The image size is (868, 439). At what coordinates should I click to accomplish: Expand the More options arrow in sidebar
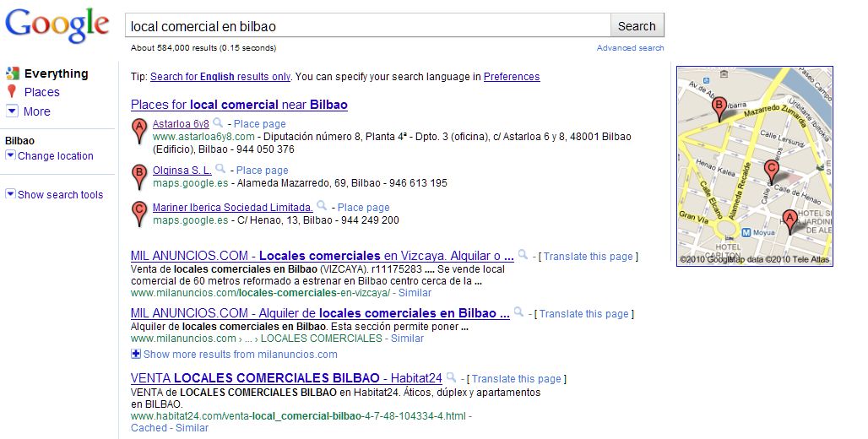(x=12, y=111)
